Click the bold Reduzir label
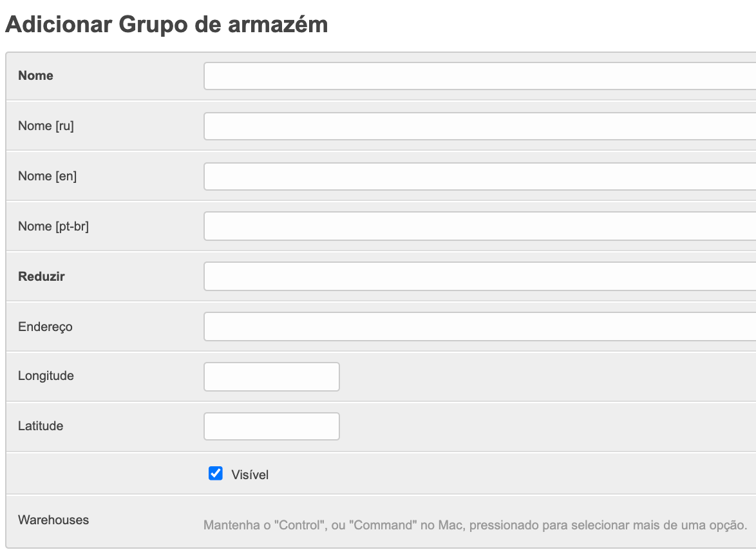Image resolution: width=756 pixels, height=550 pixels. pos(41,276)
